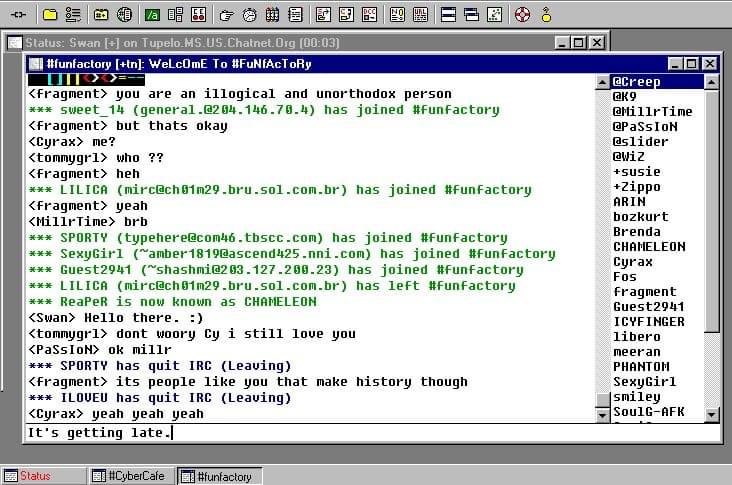Open the Notify List icon
This screenshot has width=732, height=485.
(x=397, y=15)
